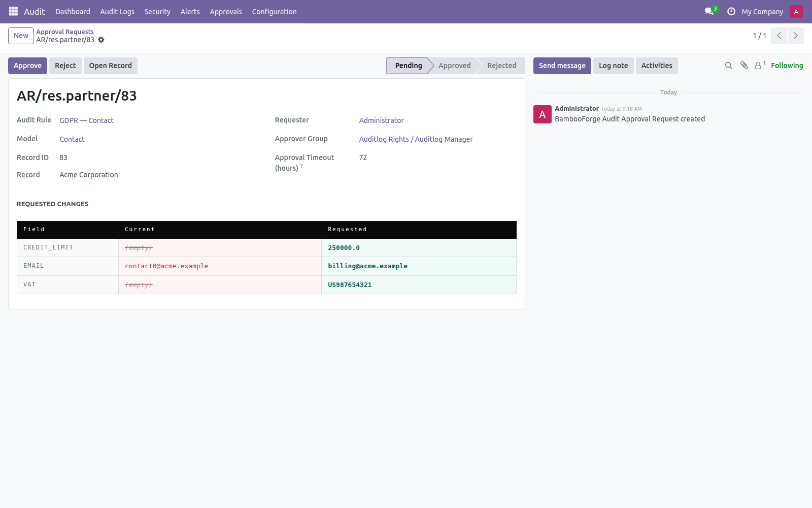Viewport: 812px width, 508px height.
Task: Attach files via paperclip icon
Action: (744, 66)
